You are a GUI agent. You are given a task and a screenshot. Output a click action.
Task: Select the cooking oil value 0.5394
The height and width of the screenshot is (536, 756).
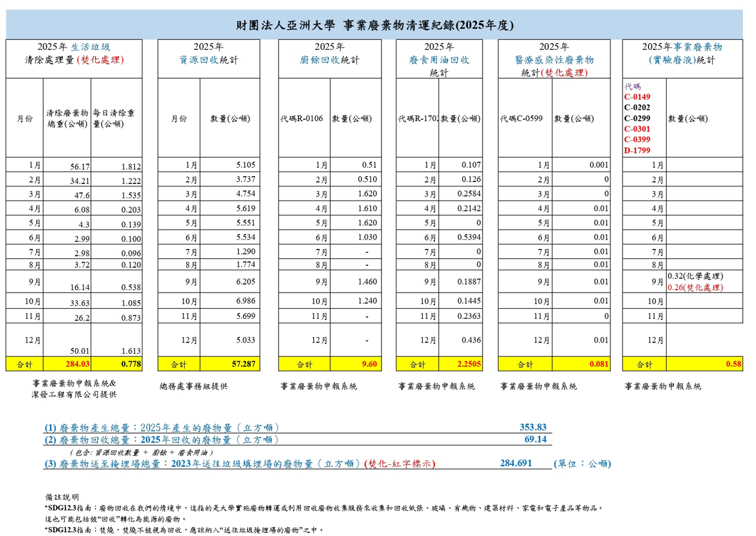tap(469, 237)
